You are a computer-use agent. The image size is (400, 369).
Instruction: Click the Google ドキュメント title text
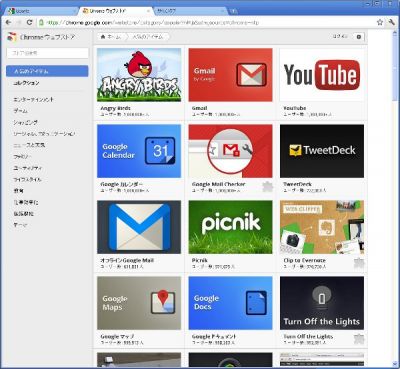[214, 336]
